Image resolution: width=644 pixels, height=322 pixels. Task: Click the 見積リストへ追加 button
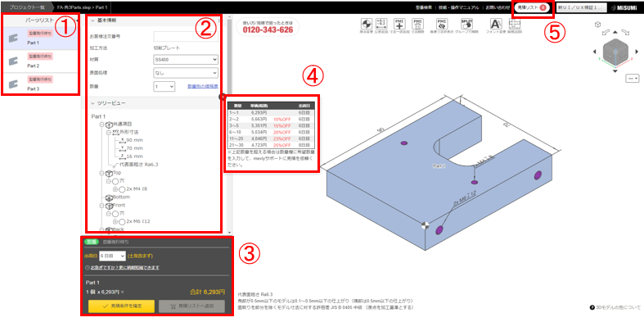[191, 306]
